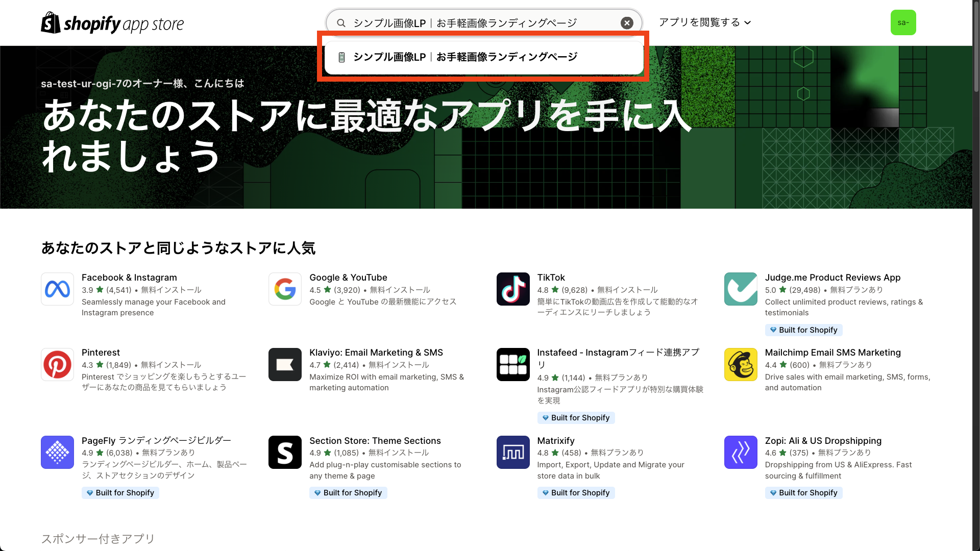Screen dimensions: 980x551
Task: Select the Mailchimp Email SMS Marketing icon
Action: (740, 364)
